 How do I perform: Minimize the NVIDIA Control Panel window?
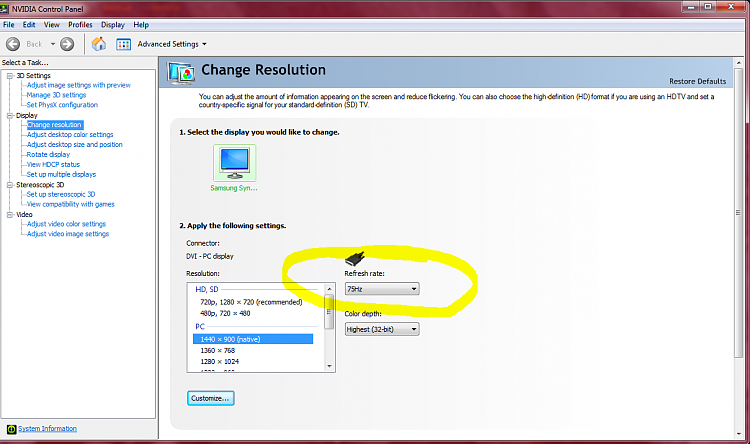tap(691, 7)
